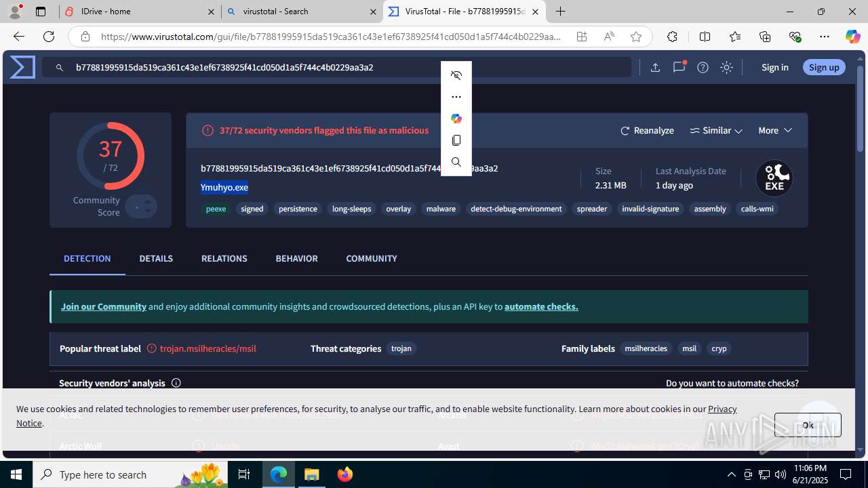
Task: Click the peexe tag
Action: click(x=216, y=209)
